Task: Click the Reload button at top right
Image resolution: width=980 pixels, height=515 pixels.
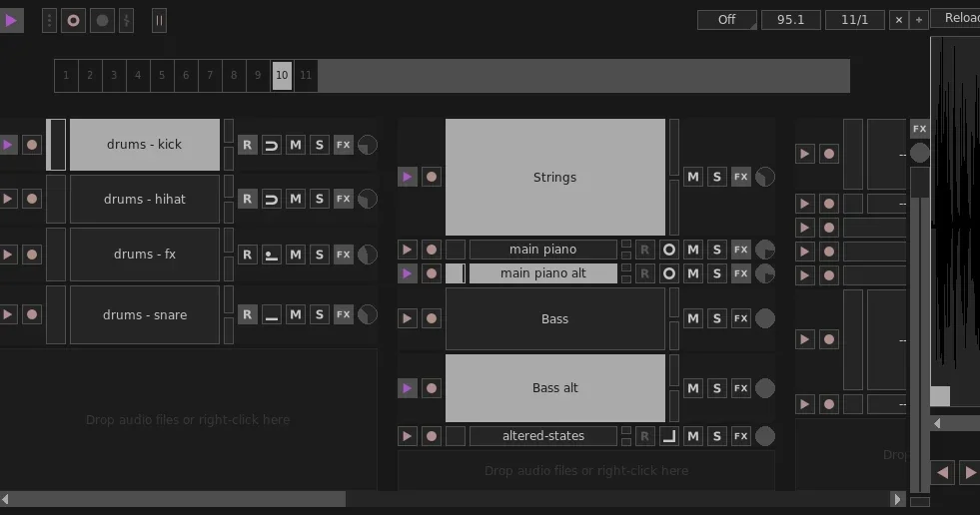Action: point(956,18)
